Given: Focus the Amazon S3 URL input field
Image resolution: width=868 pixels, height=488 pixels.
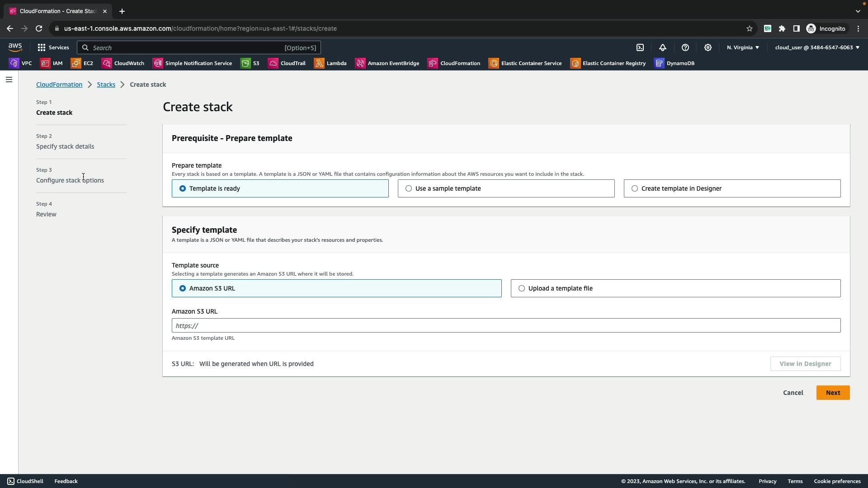Looking at the screenshot, I should 506,325.
